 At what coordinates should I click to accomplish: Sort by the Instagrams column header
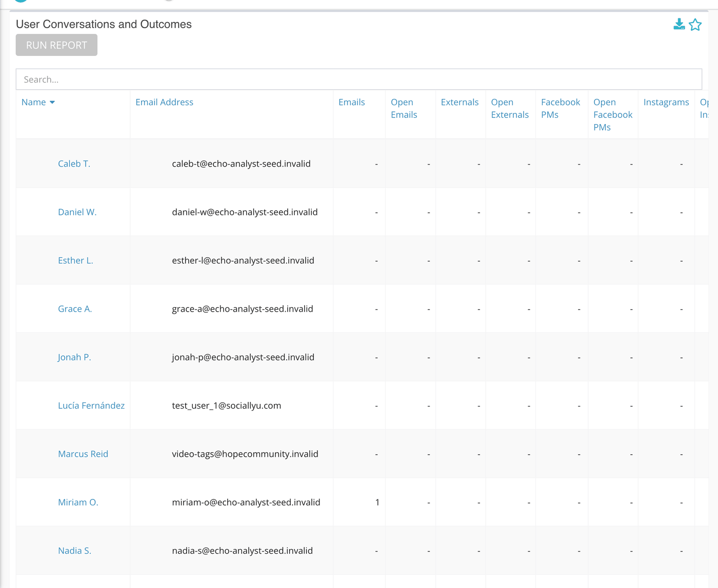coord(666,102)
